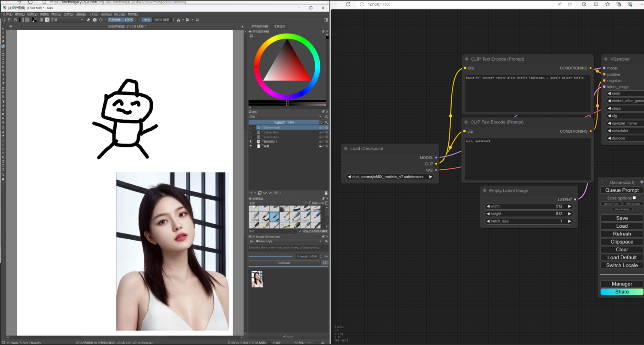Select the highlighted blue brush preset thumbnail
644x345 pixels.
pos(274,217)
